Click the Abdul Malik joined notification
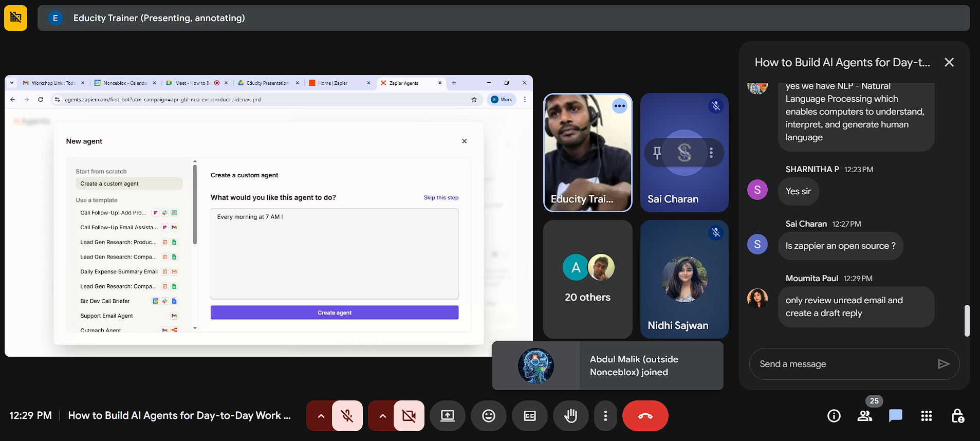Screen dimensions: 980x441 pos(608,366)
